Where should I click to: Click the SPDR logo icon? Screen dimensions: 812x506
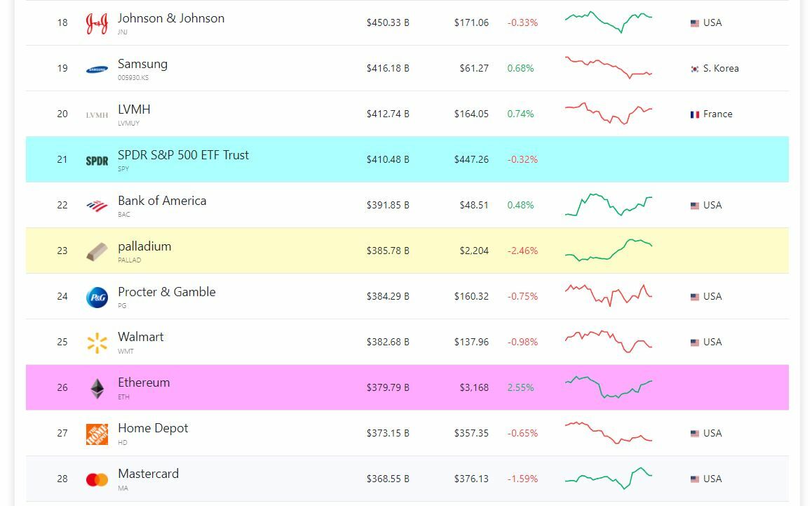tap(97, 160)
